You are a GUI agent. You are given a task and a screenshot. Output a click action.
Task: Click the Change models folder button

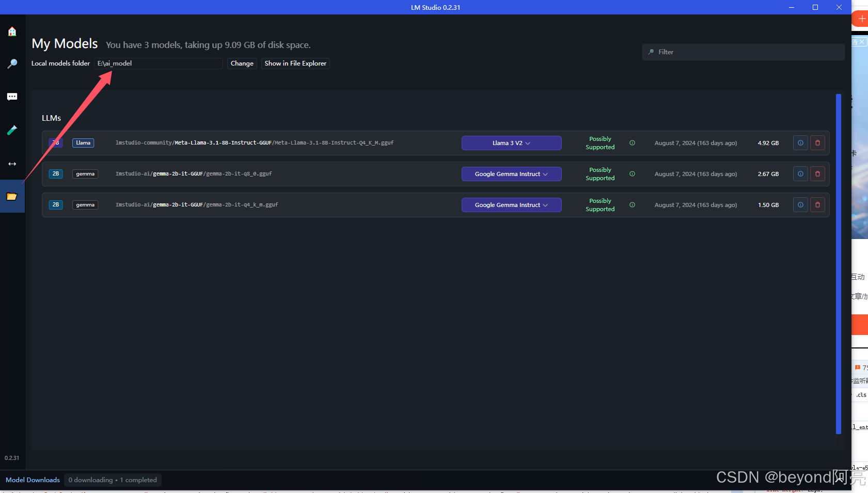(x=242, y=63)
